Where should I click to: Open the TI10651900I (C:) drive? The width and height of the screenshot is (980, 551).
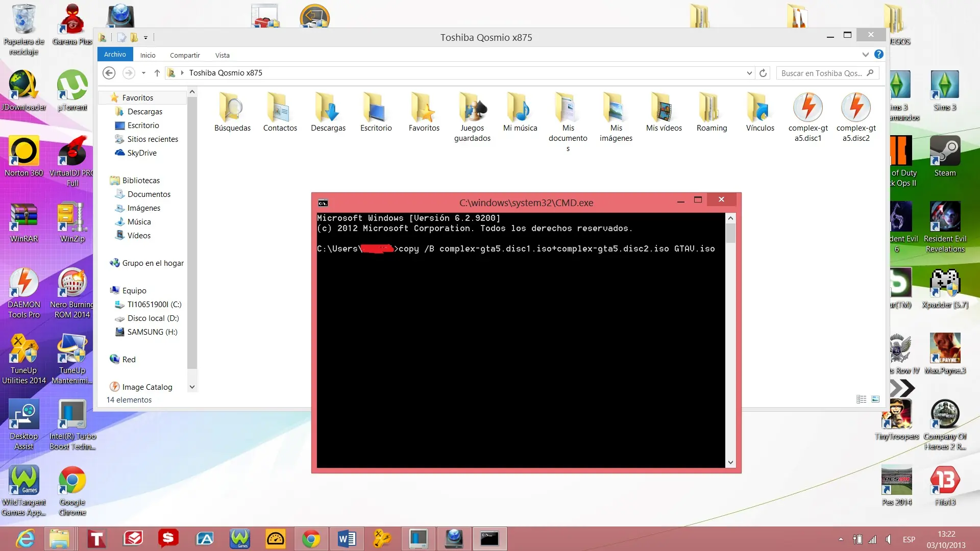(154, 304)
